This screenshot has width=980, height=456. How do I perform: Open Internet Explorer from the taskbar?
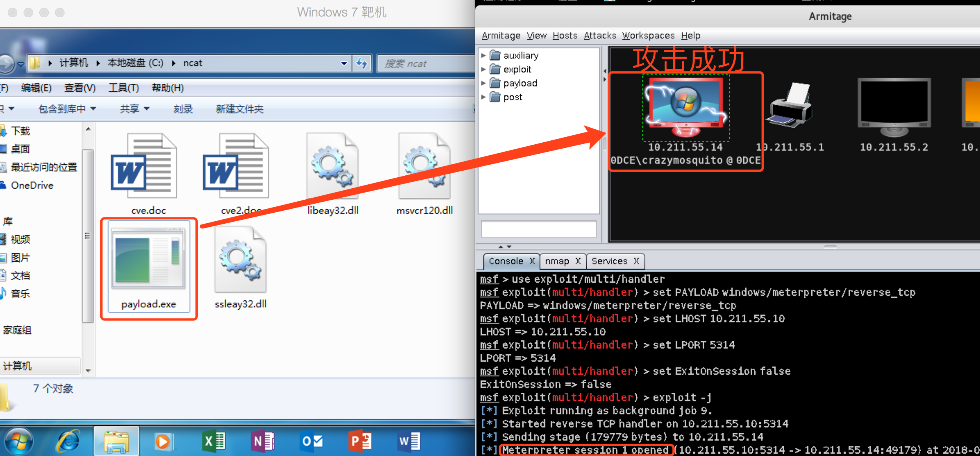[68, 441]
